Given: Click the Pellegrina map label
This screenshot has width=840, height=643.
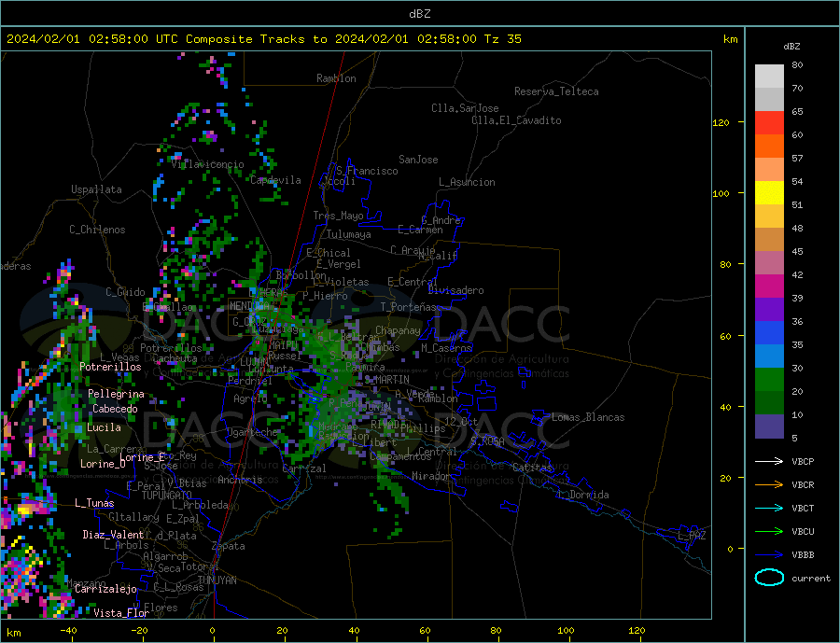Looking at the screenshot, I should click(x=117, y=394).
